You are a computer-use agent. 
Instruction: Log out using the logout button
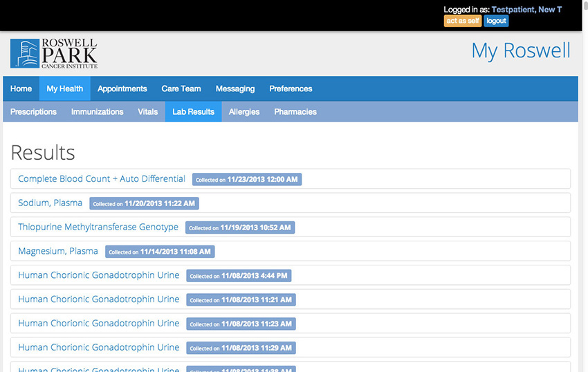[x=496, y=21]
